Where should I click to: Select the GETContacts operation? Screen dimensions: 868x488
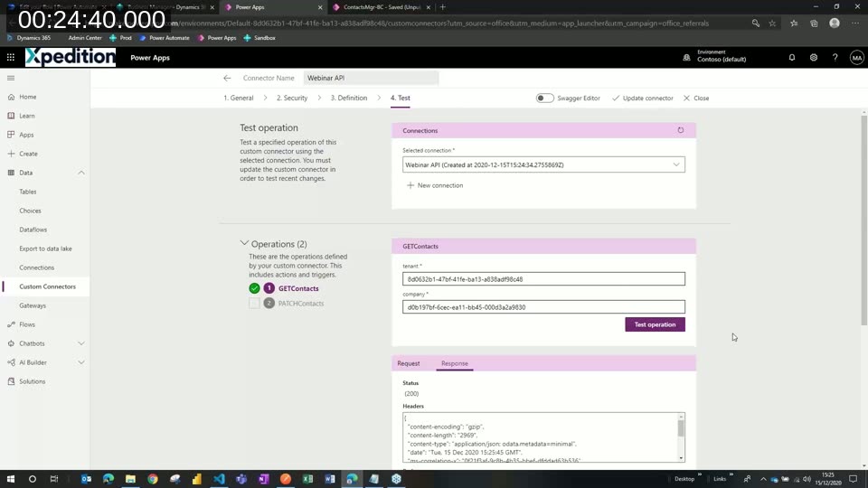click(298, 288)
